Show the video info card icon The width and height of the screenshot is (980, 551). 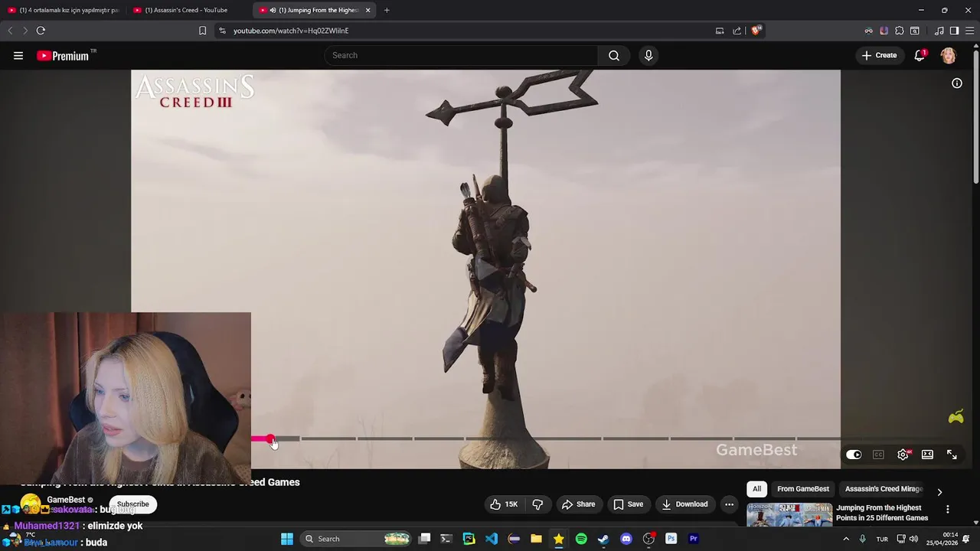point(957,83)
